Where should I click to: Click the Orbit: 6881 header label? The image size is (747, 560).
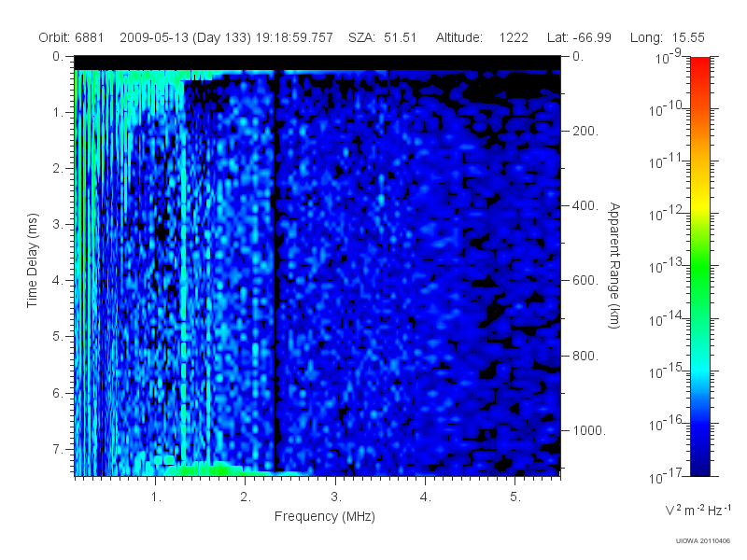click(x=71, y=37)
